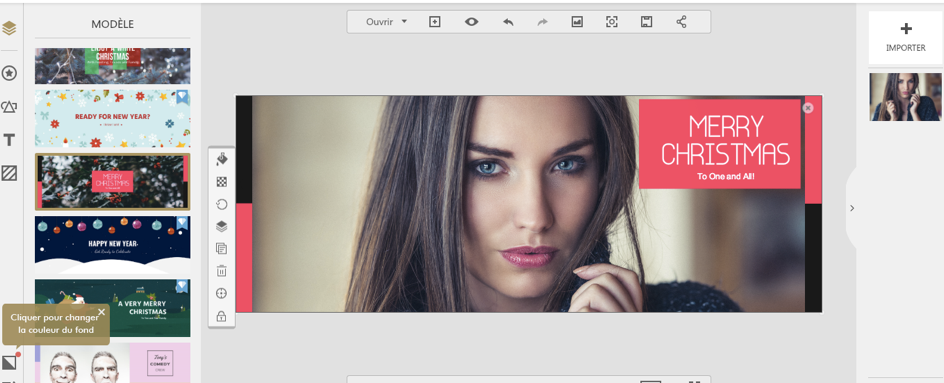The height and width of the screenshot is (383, 944).
Task: Choose the selected Merry Christmas berries template
Action: [113, 181]
